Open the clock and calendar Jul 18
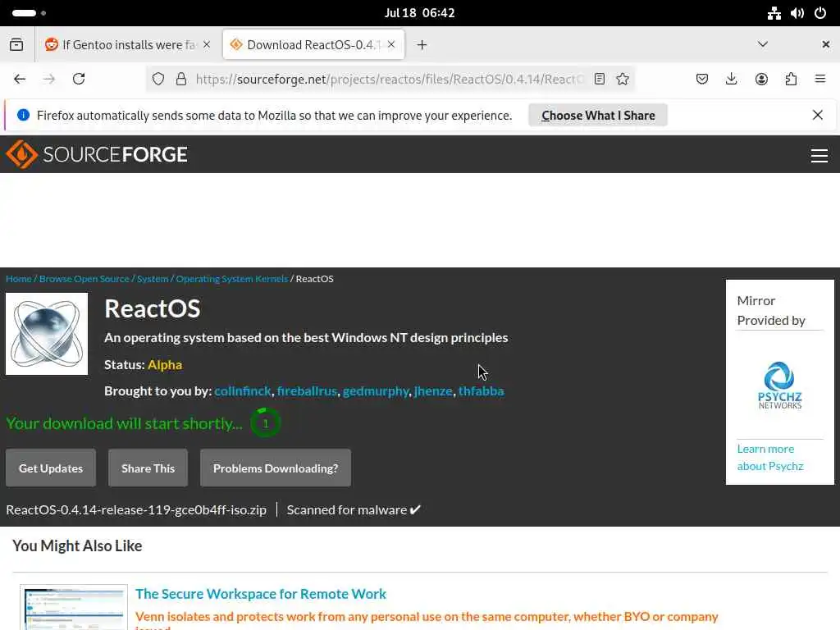Image resolution: width=840 pixels, height=630 pixels. coord(419,13)
